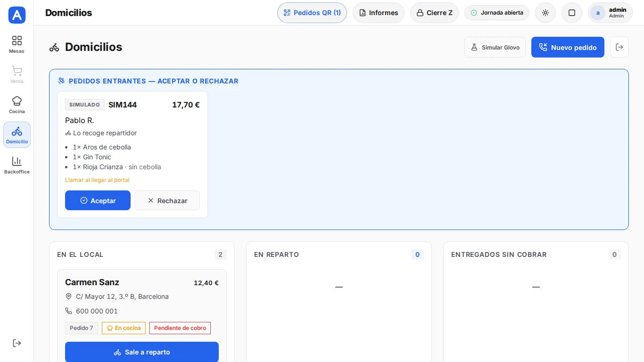Toggle fullscreen square icon
The width and height of the screenshot is (644, 362).
pyautogui.click(x=572, y=13)
